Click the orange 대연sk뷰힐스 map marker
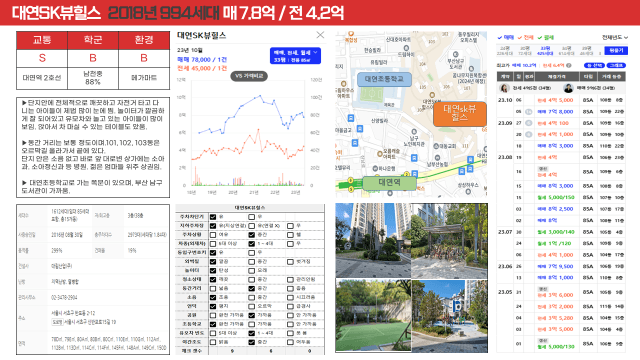 (x=460, y=113)
